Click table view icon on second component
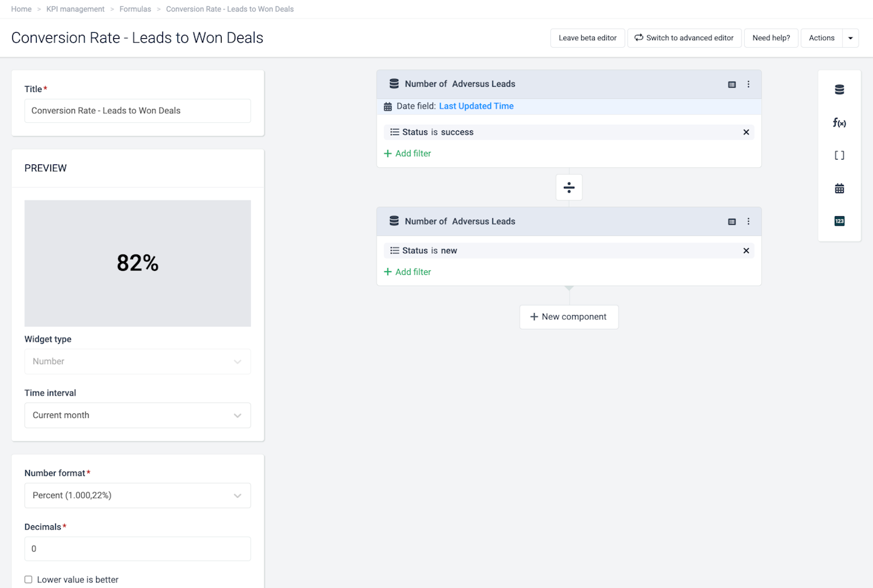 pos(732,222)
